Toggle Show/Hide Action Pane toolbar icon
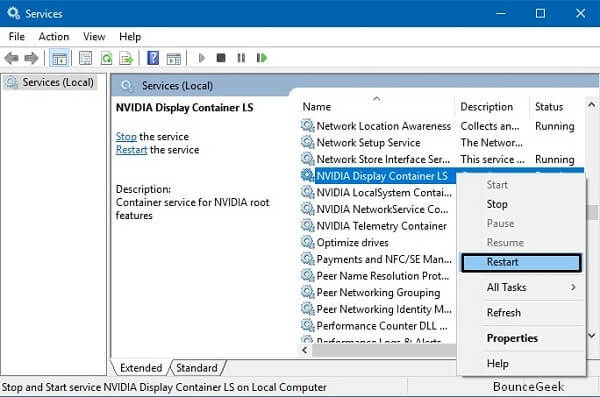The width and height of the screenshot is (600, 397). pyautogui.click(x=174, y=58)
